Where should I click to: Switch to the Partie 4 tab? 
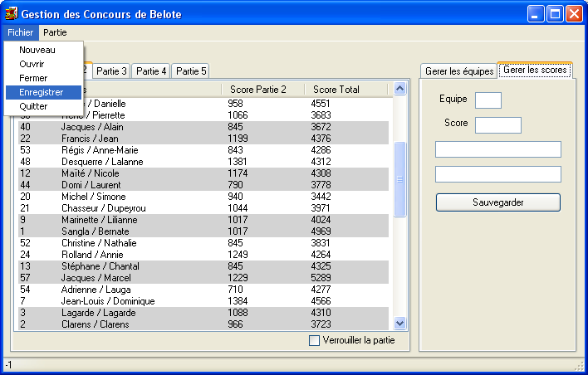click(x=151, y=71)
